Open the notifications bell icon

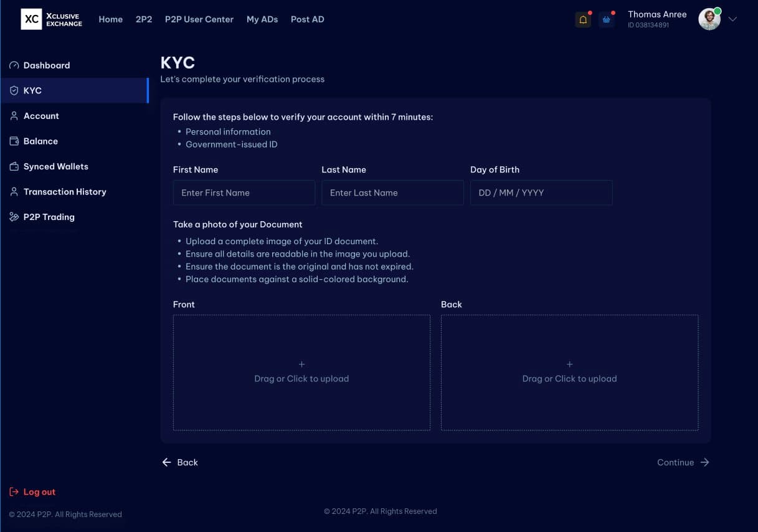click(582, 19)
